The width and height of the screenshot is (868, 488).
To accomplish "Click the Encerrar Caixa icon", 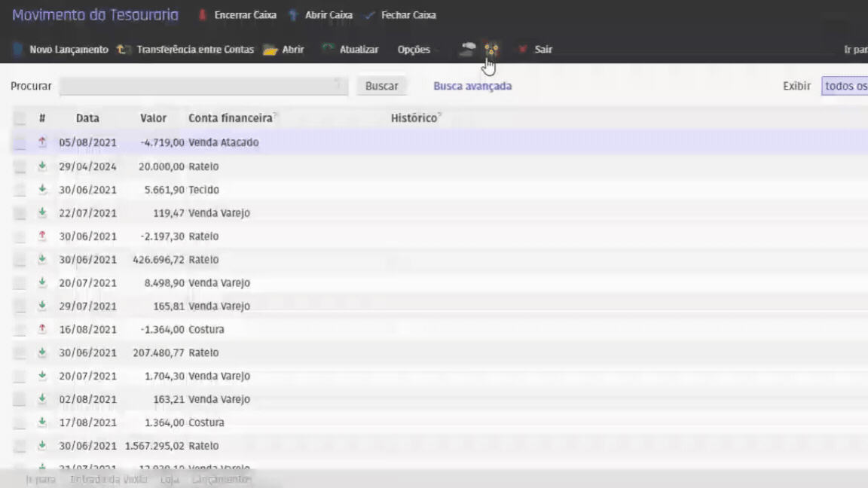I will click(x=202, y=15).
